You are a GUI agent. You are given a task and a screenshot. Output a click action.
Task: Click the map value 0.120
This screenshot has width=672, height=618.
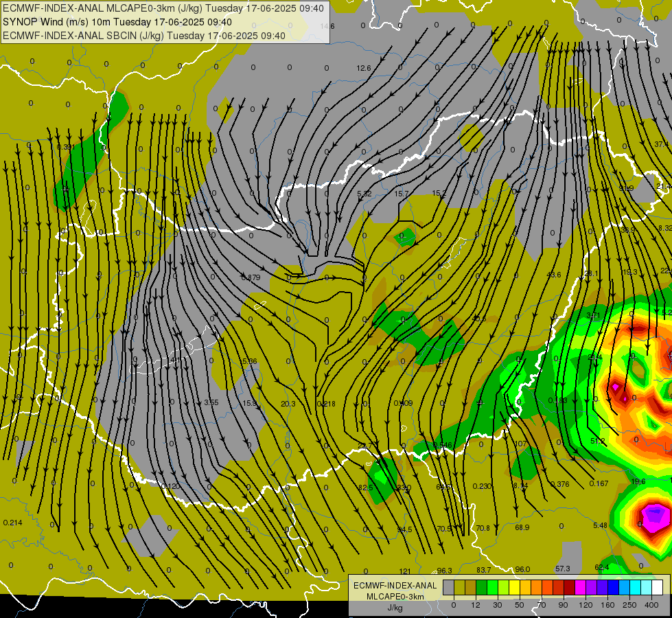(170, 486)
